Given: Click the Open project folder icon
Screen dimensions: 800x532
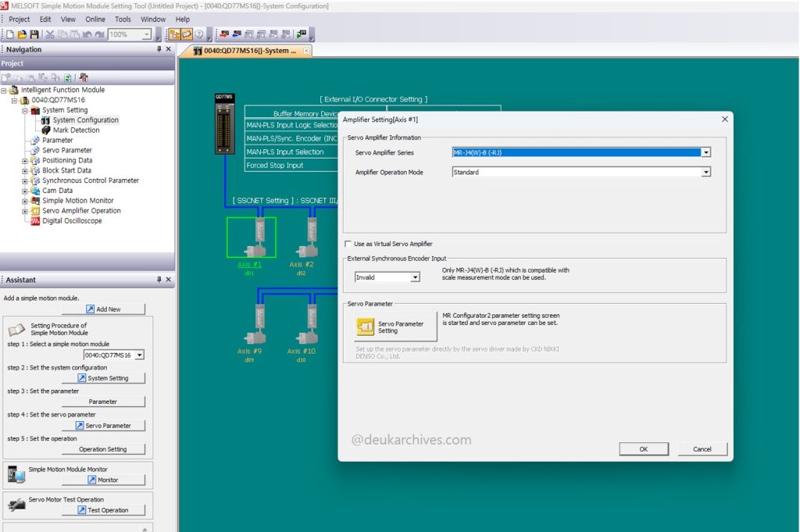Looking at the screenshot, I should pos(22,34).
